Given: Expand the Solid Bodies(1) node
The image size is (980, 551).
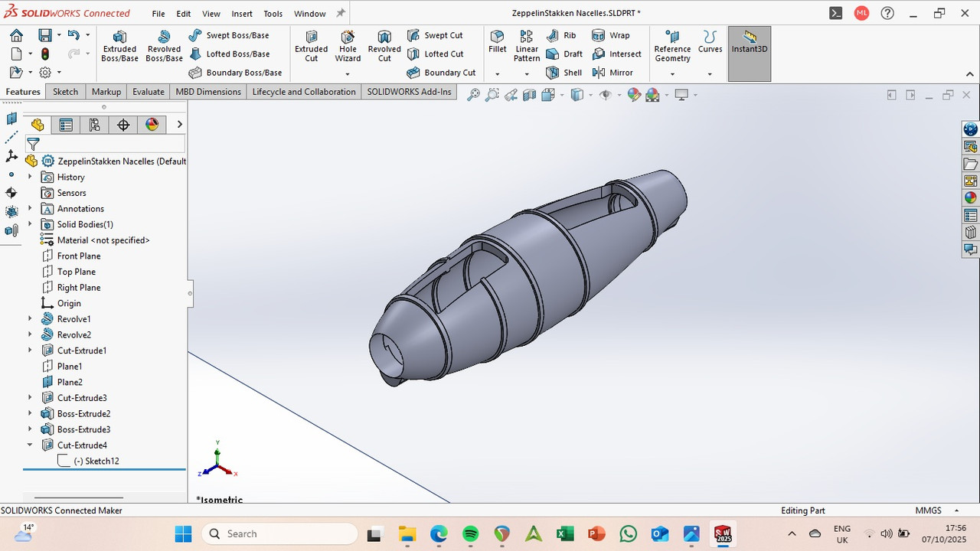Looking at the screenshot, I should pos(30,224).
